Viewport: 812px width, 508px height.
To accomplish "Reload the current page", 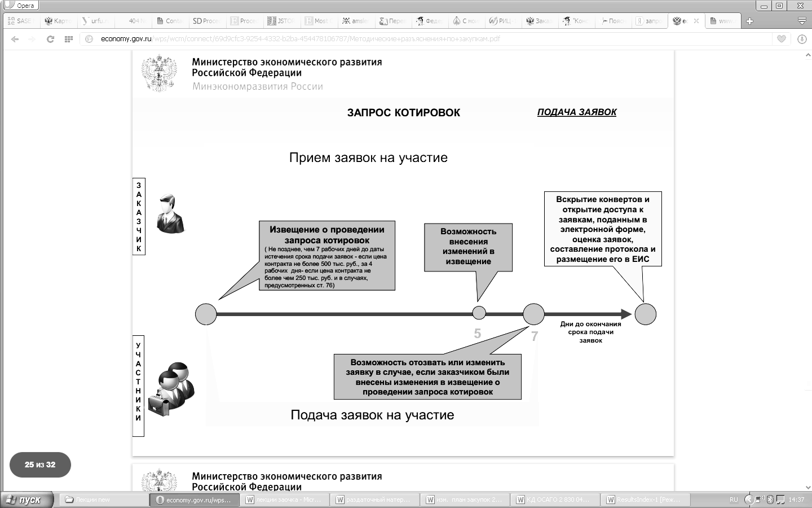I will pyautogui.click(x=50, y=39).
